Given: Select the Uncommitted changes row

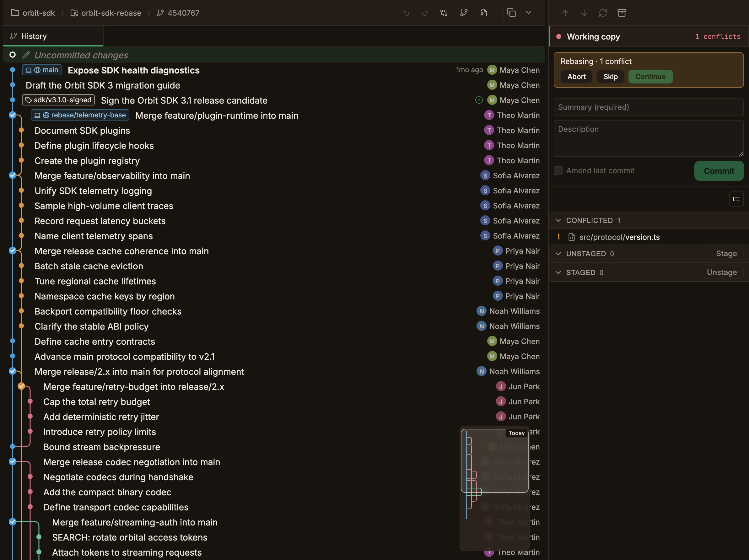Looking at the screenshot, I should pos(274,55).
